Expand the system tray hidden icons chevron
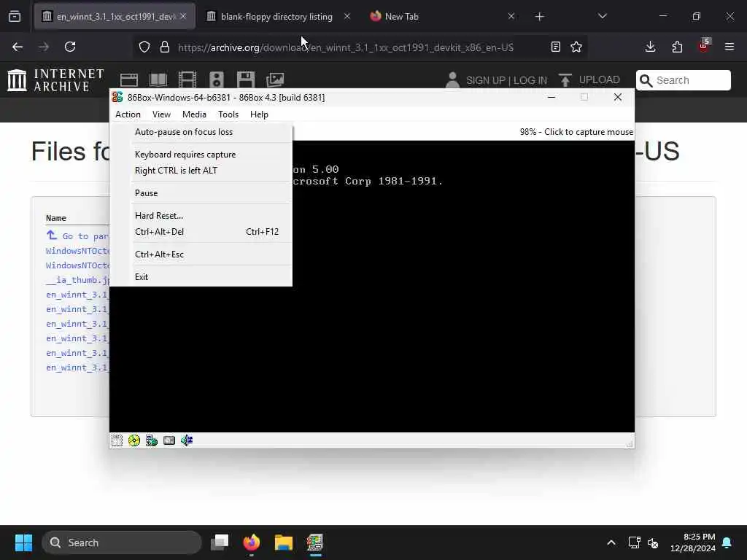The height and width of the screenshot is (560, 747). point(611,542)
